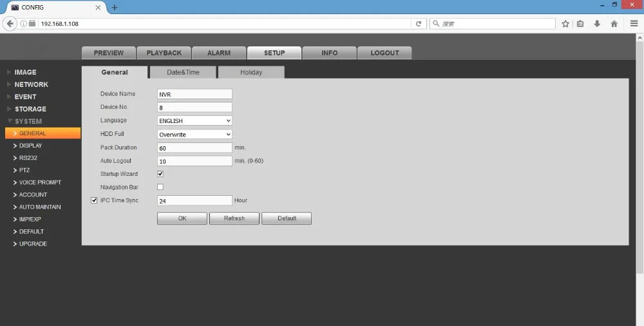Open the bookmarks list icon
The width and height of the screenshot is (644, 326).
pyautogui.click(x=580, y=24)
